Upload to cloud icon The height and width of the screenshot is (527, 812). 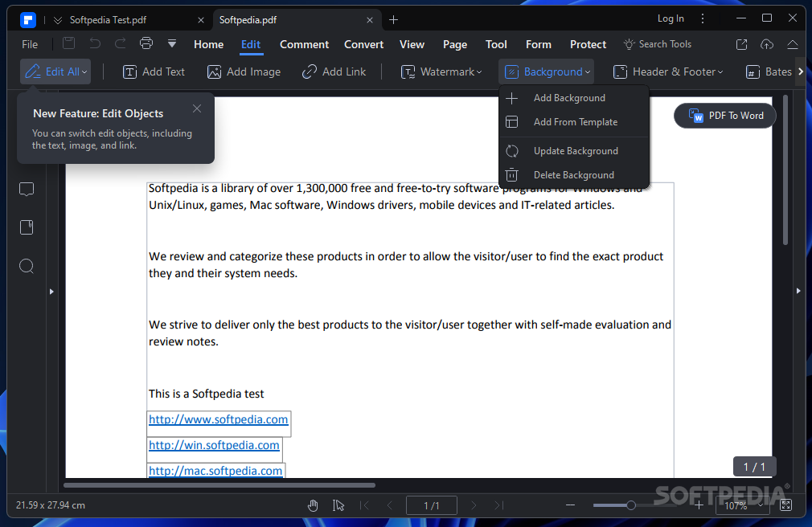(767, 44)
